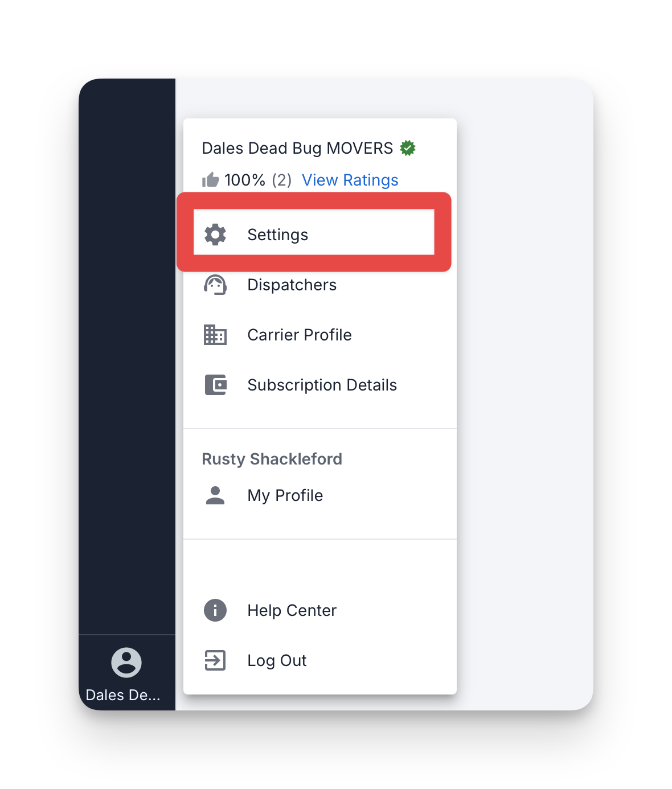Click the account avatar icon in sidebar

126,663
